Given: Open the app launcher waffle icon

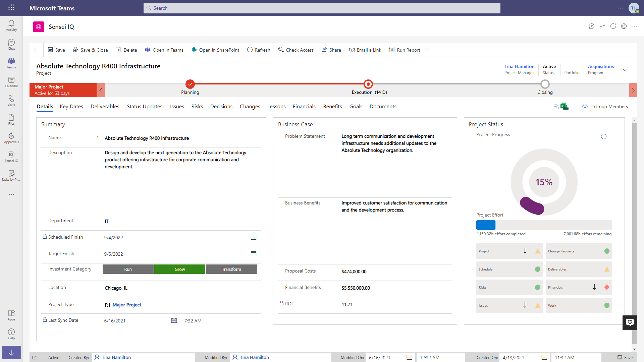Looking at the screenshot, I should [11, 8].
